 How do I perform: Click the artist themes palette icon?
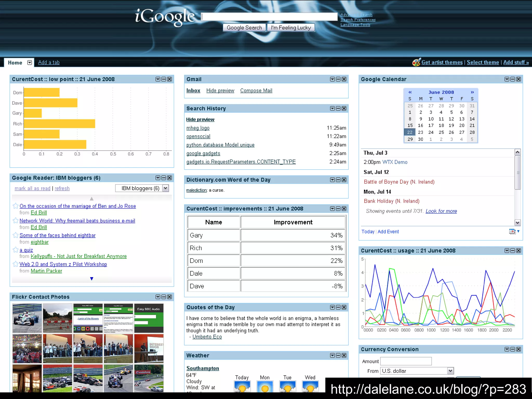(416, 62)
